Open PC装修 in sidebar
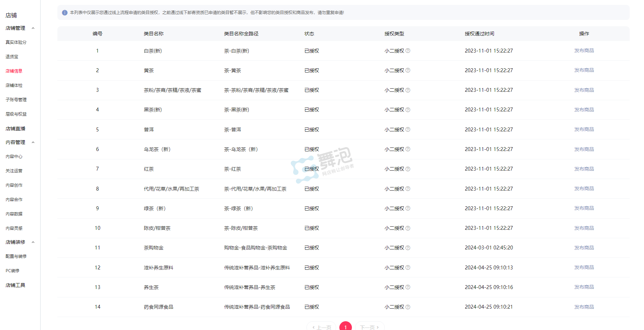The width and height of the screenshot is (644, 330). pyautogui.click(x=13, y=271)
